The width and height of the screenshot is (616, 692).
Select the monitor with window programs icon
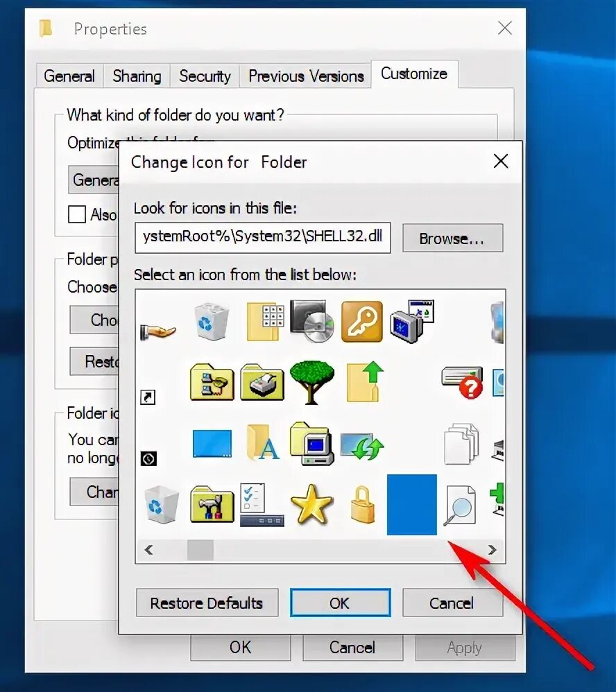click(413, 321)
